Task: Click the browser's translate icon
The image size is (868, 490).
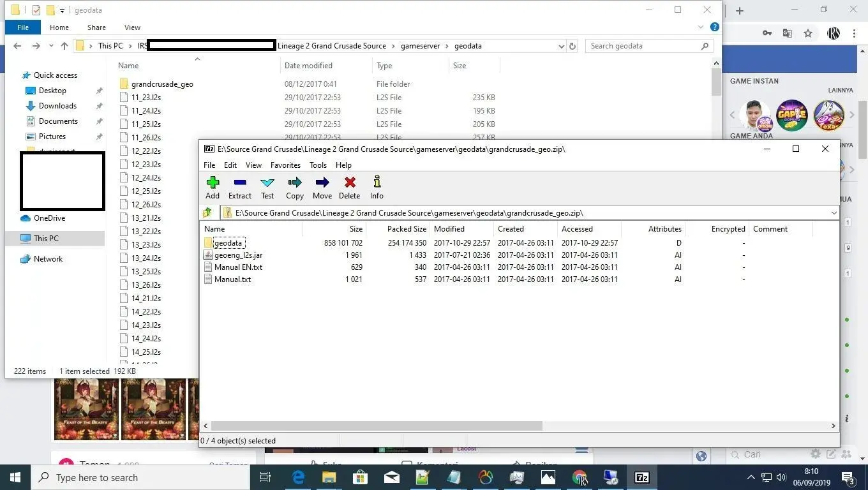Action: 788,33
